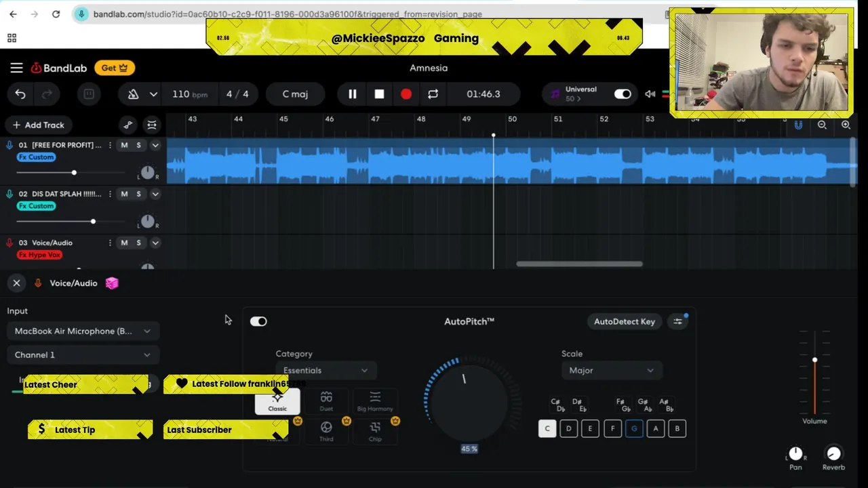Open Fx Custom on track 01
This screenshot has width=868, height=488.
coord(37,157)
